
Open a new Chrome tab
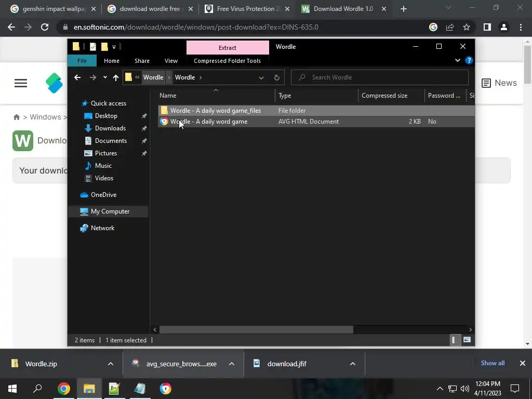[403, 9]
